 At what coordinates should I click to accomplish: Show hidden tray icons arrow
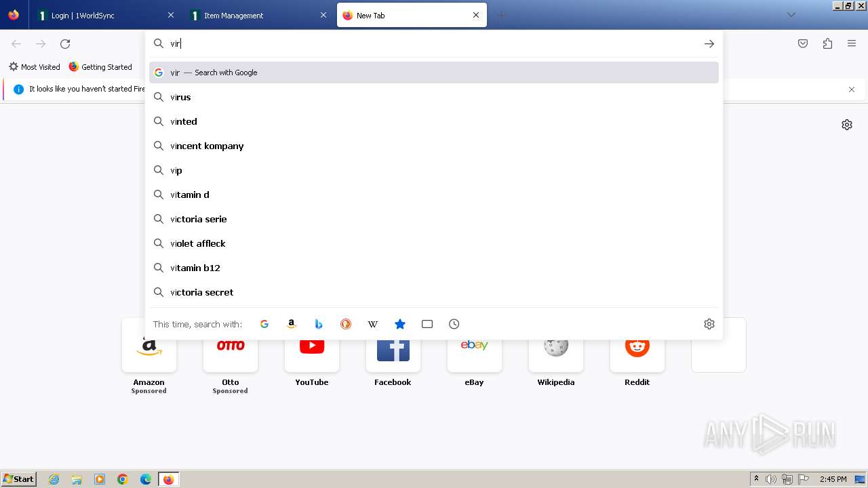[x=756, y=479]
